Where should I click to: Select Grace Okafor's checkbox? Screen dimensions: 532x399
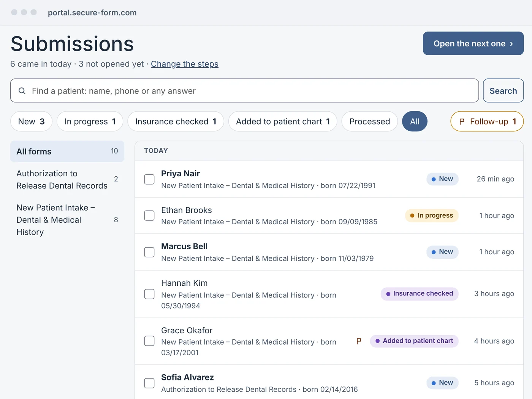(x=149, y=341)
